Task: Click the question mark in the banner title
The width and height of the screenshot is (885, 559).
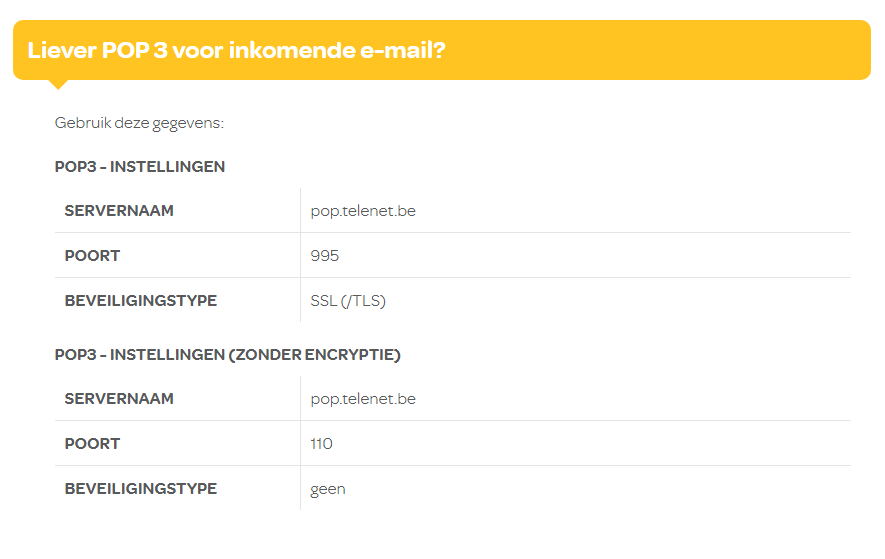Action: 440,50
